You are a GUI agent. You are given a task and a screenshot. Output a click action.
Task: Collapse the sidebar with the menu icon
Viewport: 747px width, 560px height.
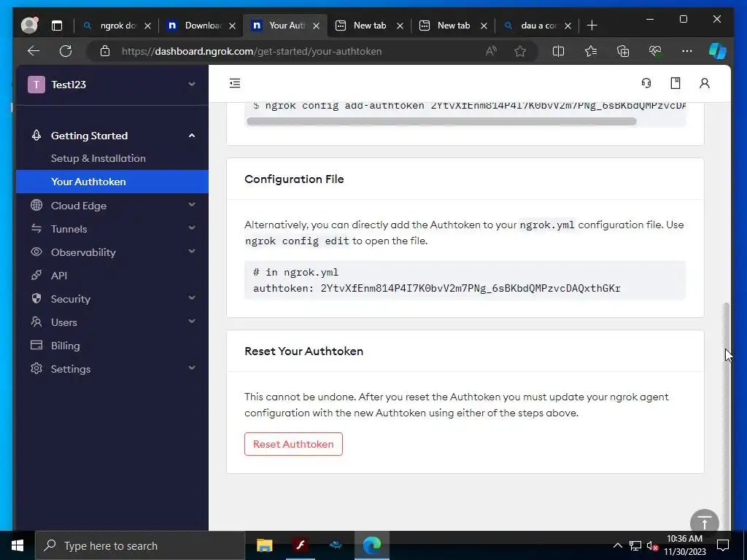(x=235, y=83)
